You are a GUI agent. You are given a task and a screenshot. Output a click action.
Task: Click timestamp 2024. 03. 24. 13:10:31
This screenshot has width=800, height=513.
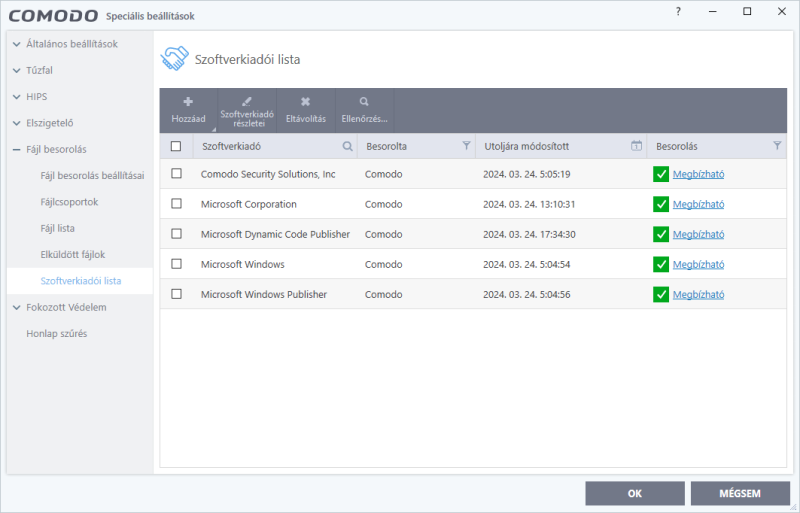coord(529,204)
